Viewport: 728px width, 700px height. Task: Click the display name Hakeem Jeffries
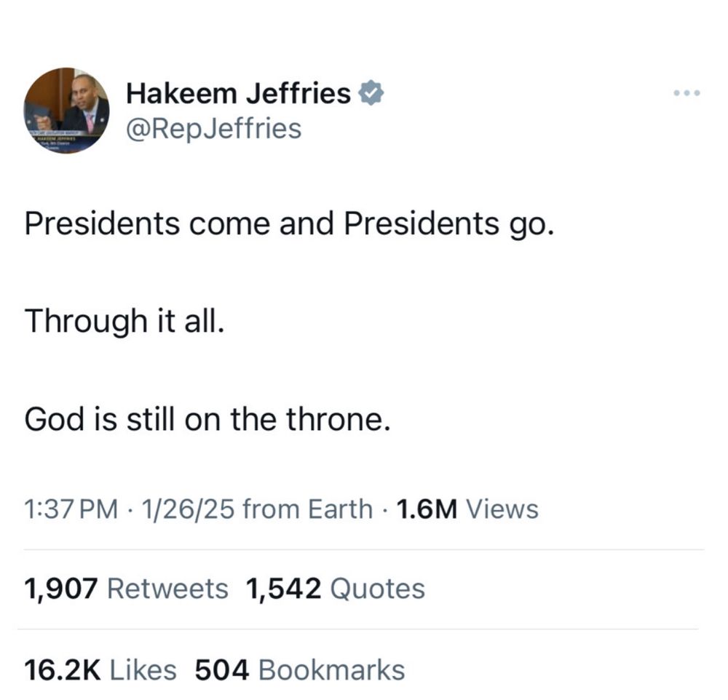pyautogui.click(x=242, y=92)
